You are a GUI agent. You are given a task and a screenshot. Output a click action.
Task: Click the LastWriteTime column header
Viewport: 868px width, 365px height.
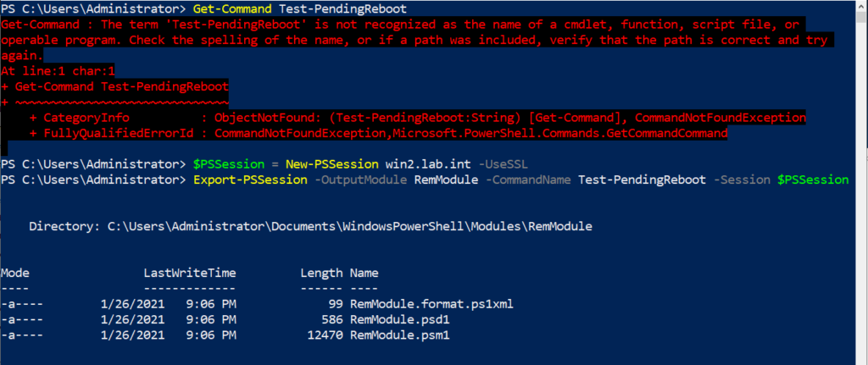(190, 273)
